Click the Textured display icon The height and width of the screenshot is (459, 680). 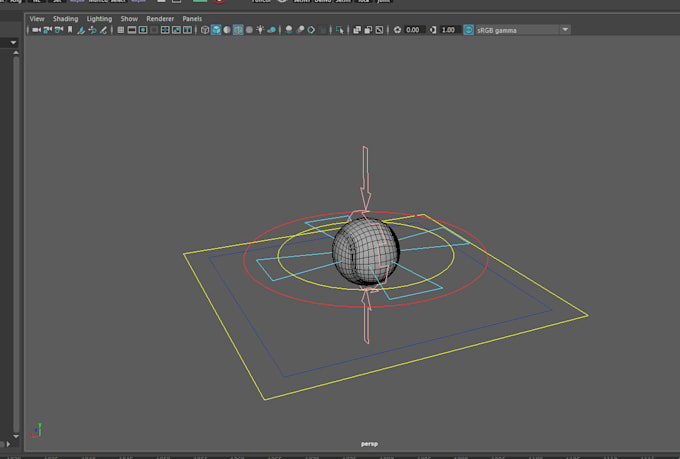pos(249,30)
